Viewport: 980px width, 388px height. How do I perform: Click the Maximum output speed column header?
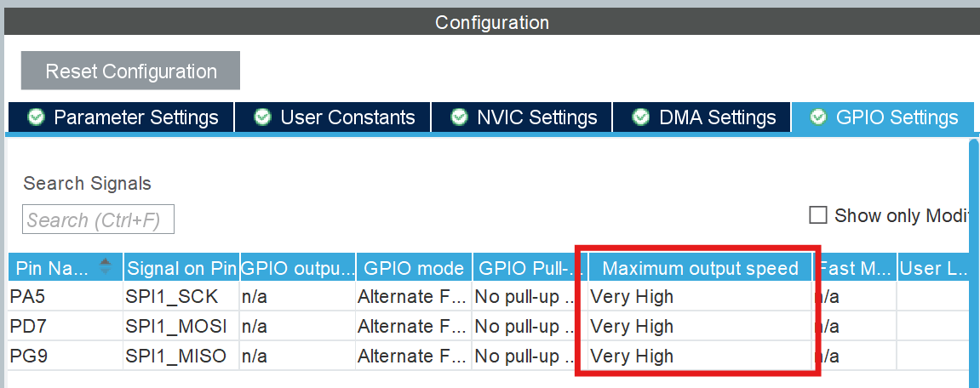[x=700, y=268]
